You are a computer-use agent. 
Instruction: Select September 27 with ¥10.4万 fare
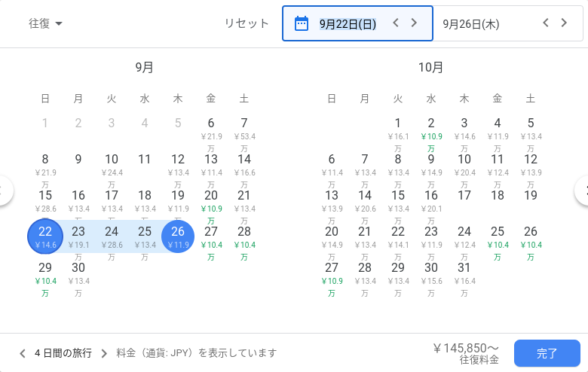click(211, 236)
